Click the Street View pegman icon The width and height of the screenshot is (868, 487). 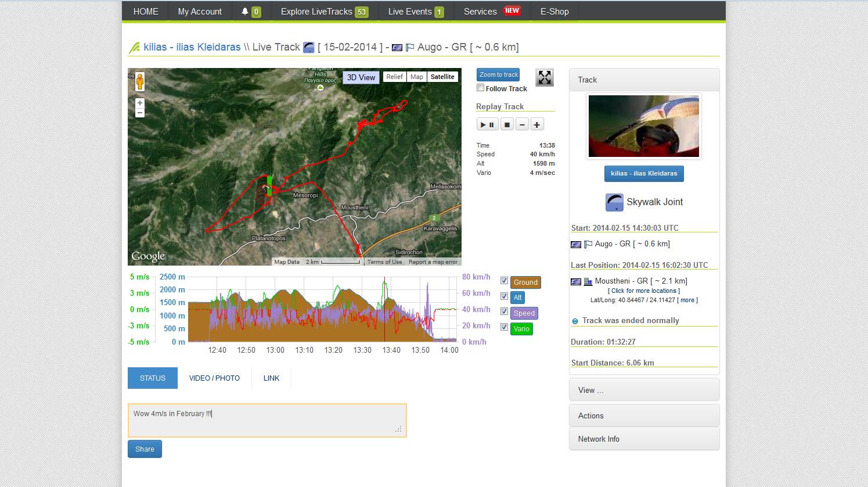tap(140, 82)
